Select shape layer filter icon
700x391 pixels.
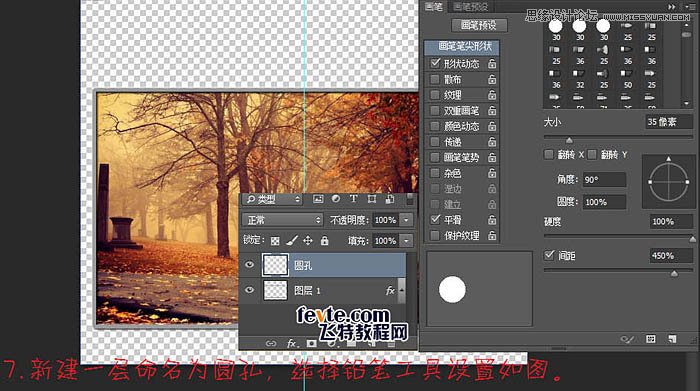[x=371, y=199]
